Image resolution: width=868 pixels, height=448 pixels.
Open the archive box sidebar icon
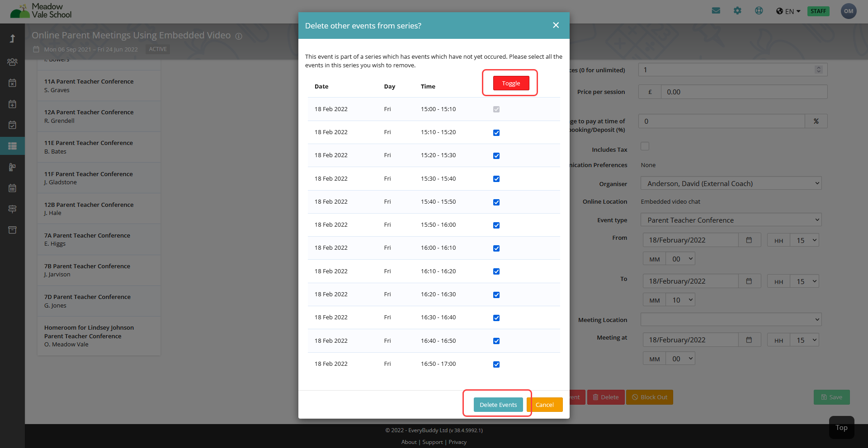click(x=12, y=230)
